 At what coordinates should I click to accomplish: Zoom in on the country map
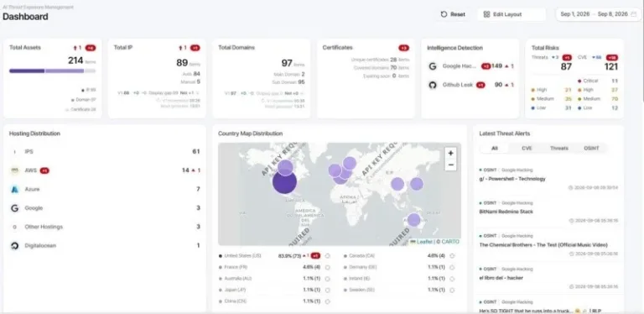[x=450, y=154]
